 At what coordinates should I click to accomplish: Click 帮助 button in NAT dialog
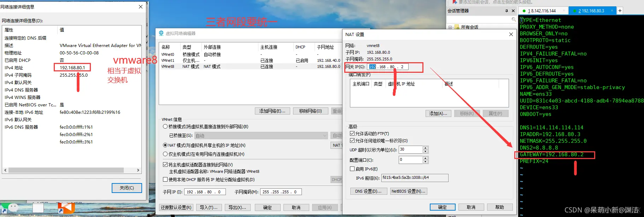tap(500, 207)
